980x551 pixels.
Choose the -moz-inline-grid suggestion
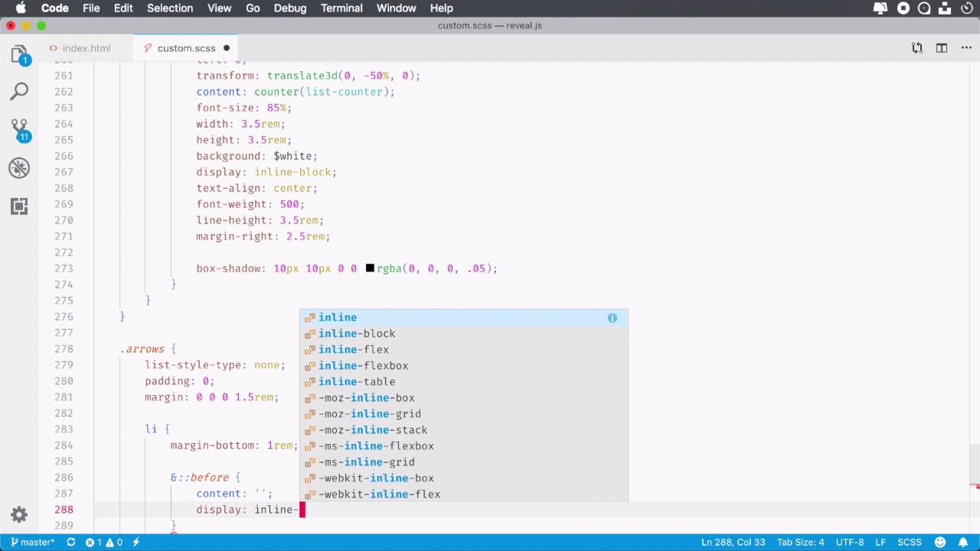click(x=463, y=414)
